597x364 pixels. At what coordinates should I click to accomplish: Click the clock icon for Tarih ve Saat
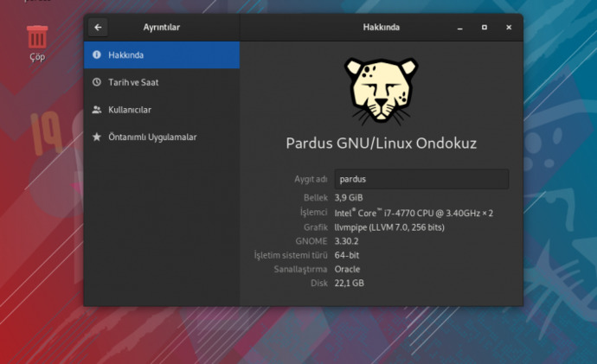coord(97,82)
